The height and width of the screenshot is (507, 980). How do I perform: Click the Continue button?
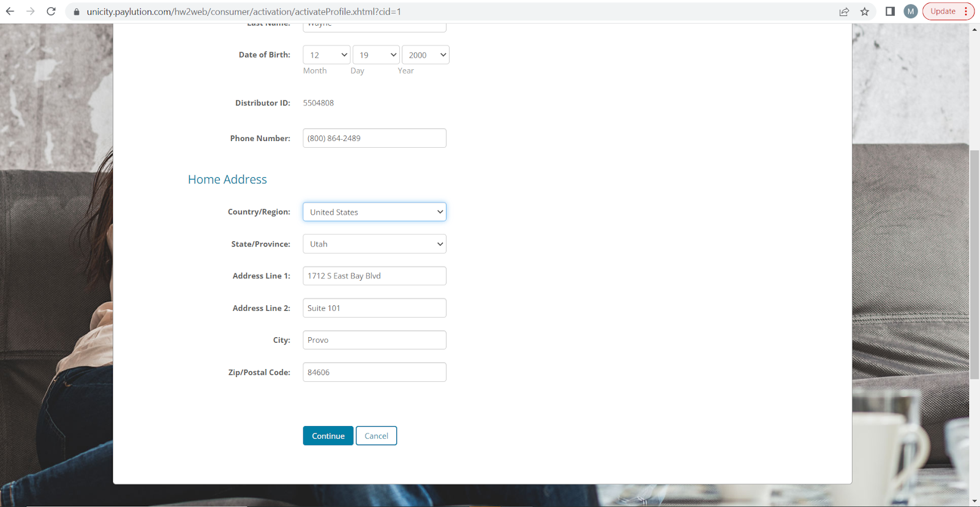click(x=328, y=436)
